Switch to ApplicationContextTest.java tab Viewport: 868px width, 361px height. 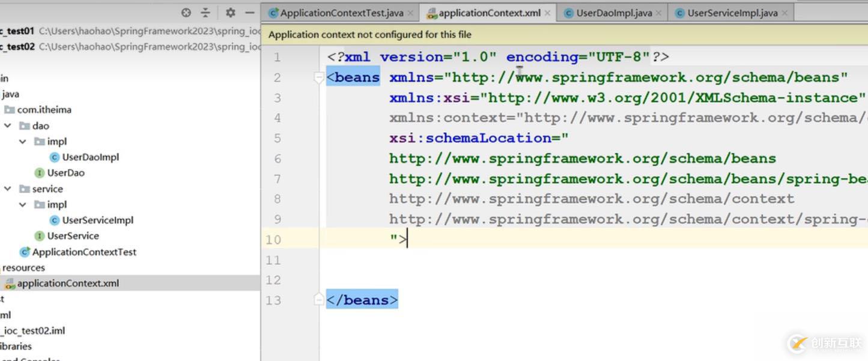coord(336,13)
